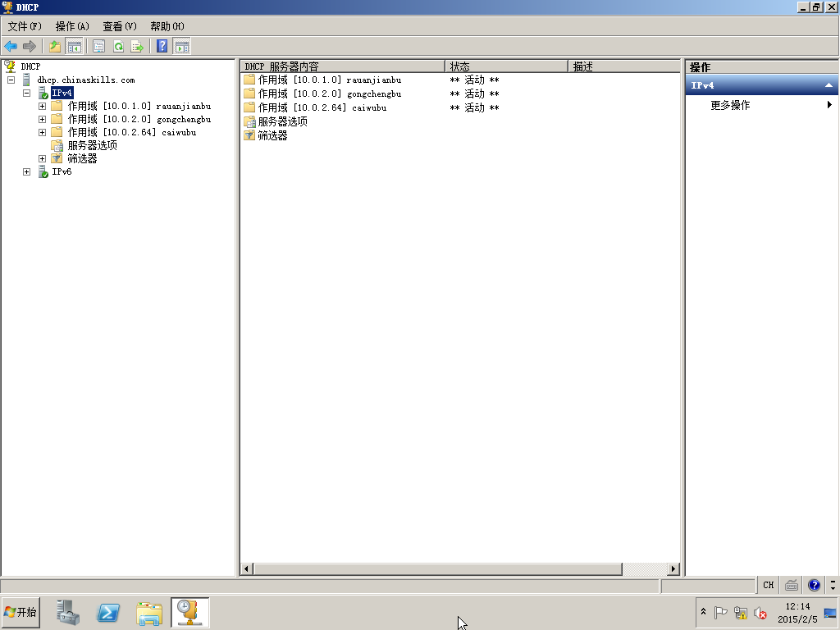The height and width of the screenshot is (630, 840).
Task: Click server icon beside dhcp.chinaskills.com
Action: [x=26, y=80]
